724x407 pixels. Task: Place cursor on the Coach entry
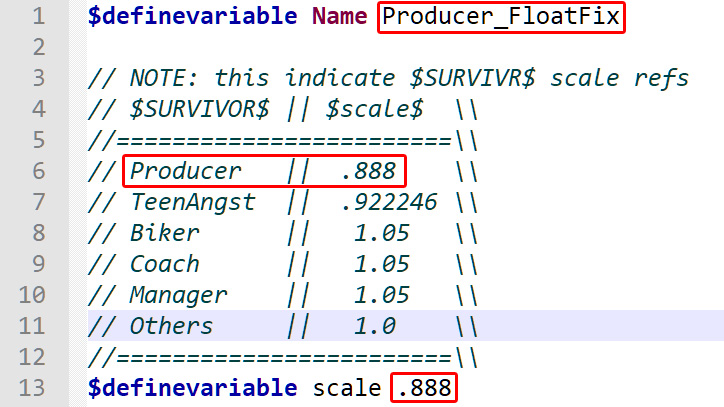click(x=164, y=264)
